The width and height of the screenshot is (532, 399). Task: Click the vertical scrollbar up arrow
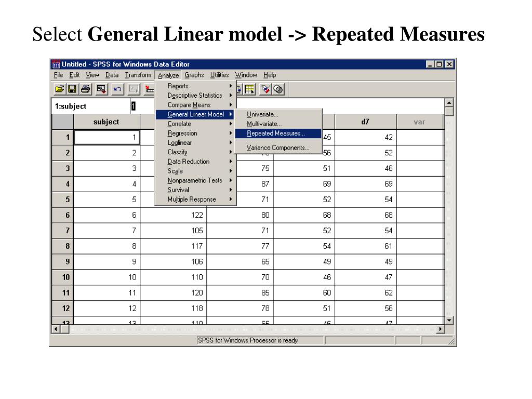(449, 102)
